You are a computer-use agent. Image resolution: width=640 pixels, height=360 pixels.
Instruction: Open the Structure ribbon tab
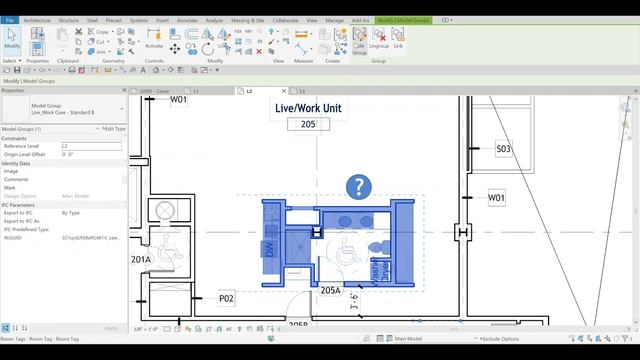(x=69, y=20)
